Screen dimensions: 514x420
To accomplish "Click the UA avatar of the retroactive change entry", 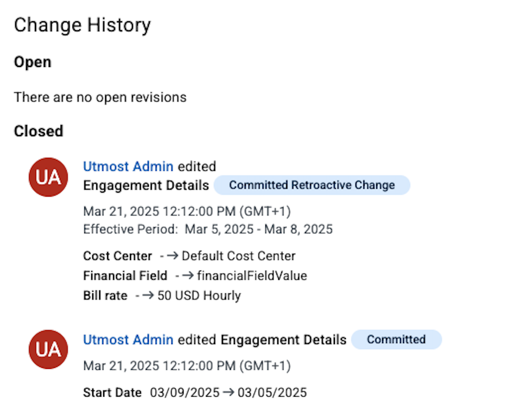I will pyautogui.click(x=48, y=177).
